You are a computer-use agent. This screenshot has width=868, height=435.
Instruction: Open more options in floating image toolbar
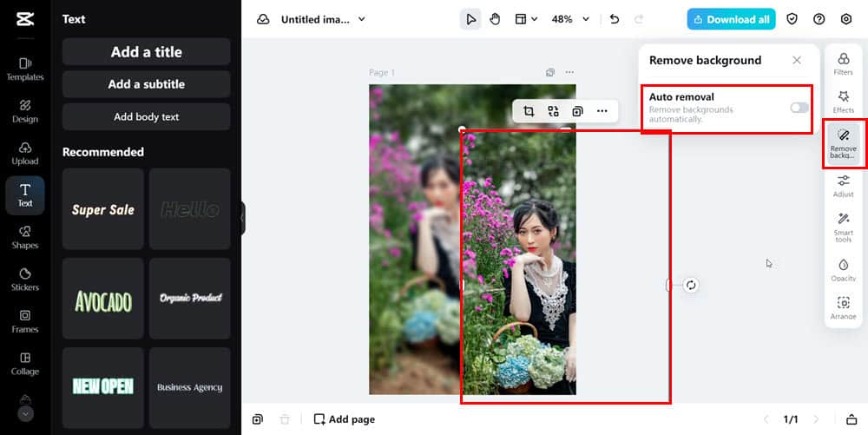click(602, 111)
